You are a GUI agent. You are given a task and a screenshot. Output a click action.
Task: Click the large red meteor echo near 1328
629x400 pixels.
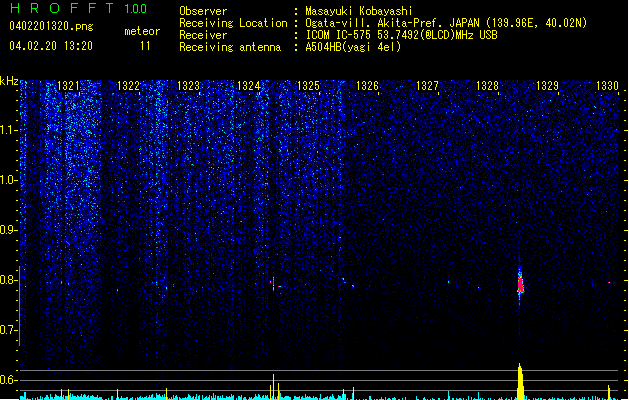tap(520, 284)
